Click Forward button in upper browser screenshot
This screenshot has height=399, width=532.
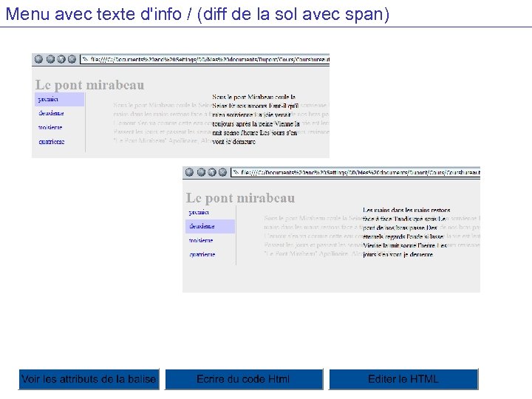coord(50,59)
